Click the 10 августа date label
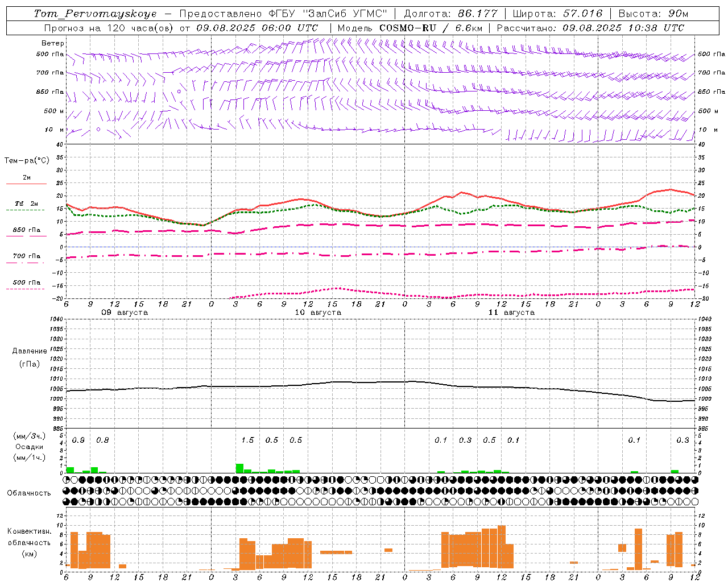The image size is (728, 582). click(x=318, y=312)
